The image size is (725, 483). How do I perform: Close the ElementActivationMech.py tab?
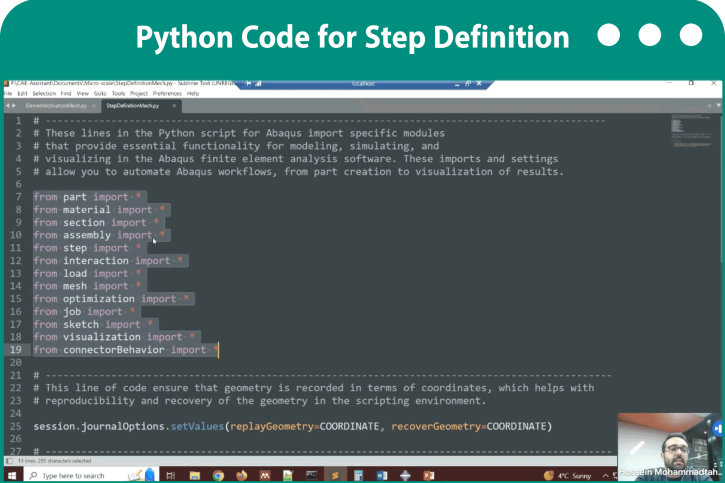94,106
